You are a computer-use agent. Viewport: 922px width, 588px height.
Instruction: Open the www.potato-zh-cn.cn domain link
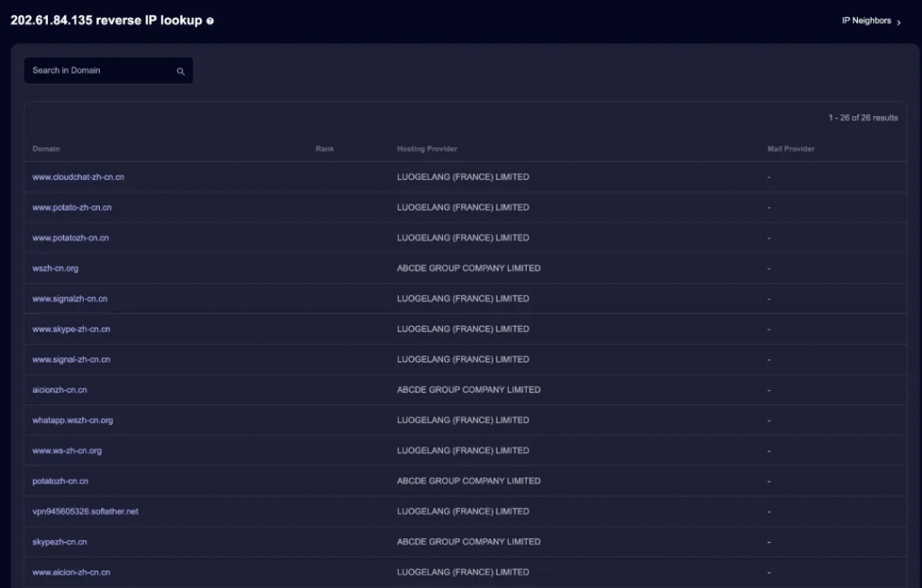click(x=72, y=207)
